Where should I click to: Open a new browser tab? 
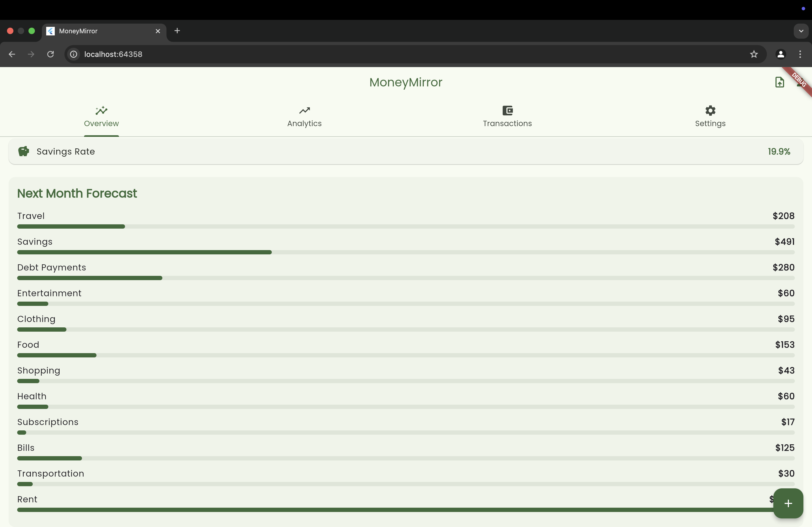point(177,31)
